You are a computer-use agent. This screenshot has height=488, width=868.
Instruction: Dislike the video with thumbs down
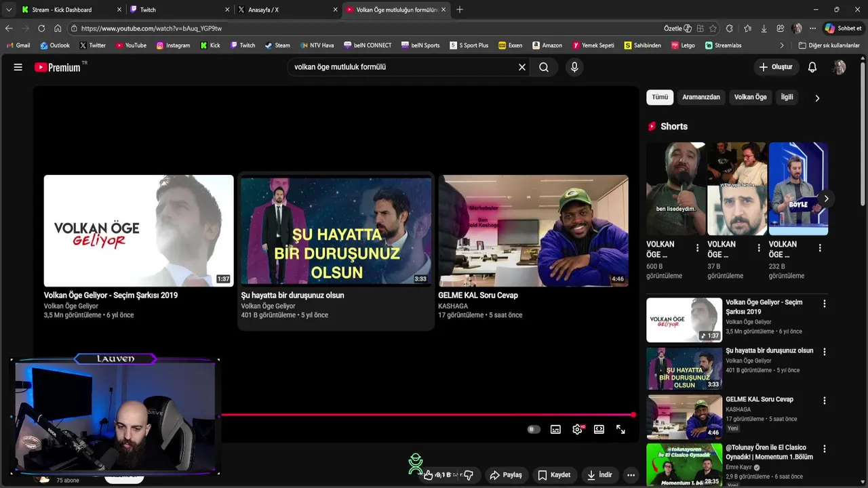click(468, 475)
